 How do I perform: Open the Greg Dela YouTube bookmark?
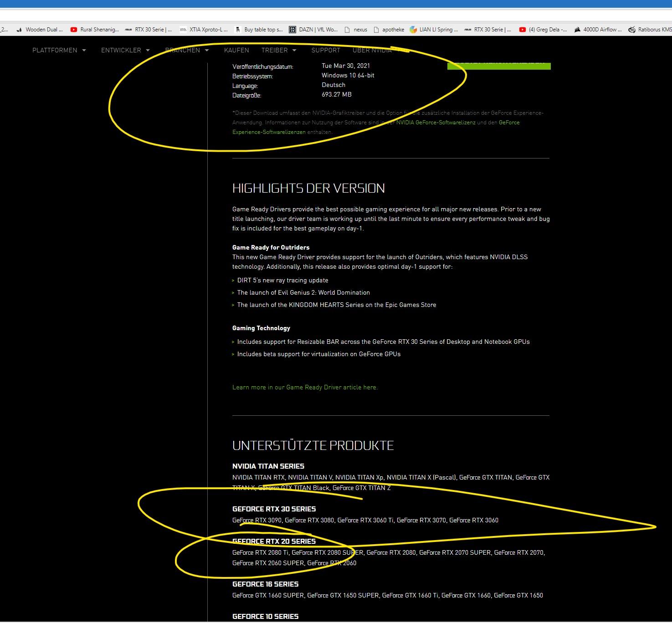coord(543,30)
